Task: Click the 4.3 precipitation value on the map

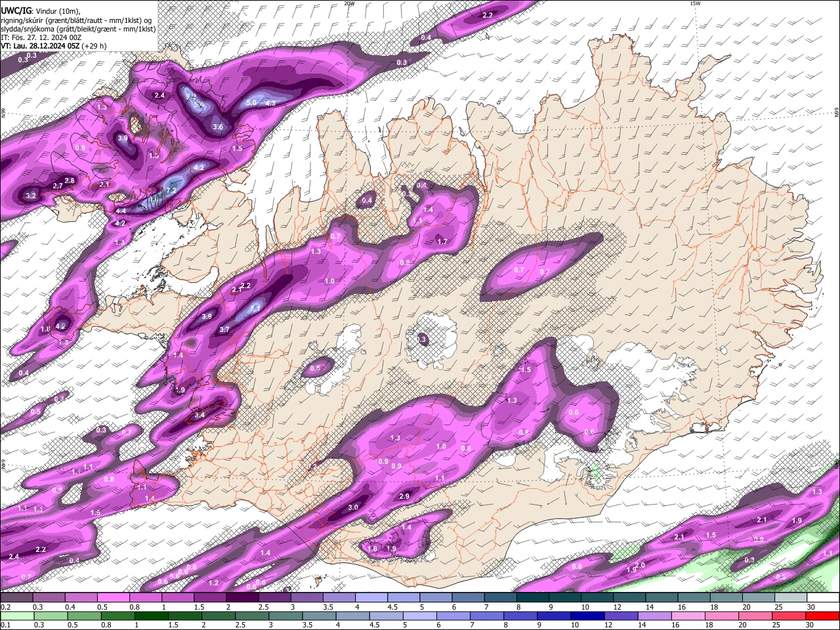Action: (x=269, y=103)
